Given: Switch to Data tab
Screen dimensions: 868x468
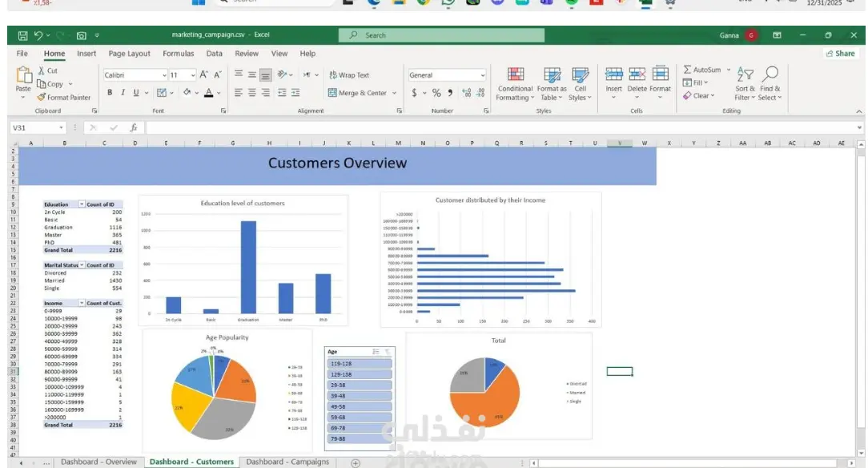Looking at the screenshot, I should click(x=215, y=54).
